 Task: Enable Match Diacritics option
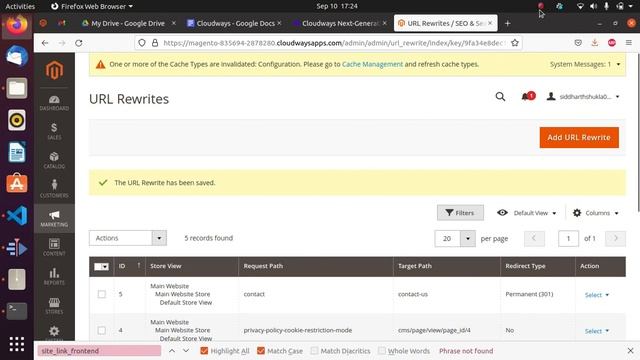(x=314, y=351)
